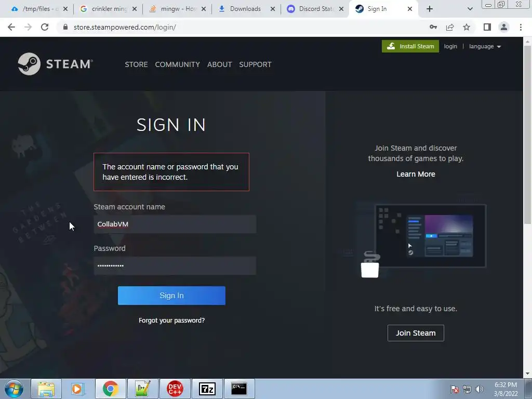Go back with the browser back arrow
The image size is (532, 399).
coord(11,27)
